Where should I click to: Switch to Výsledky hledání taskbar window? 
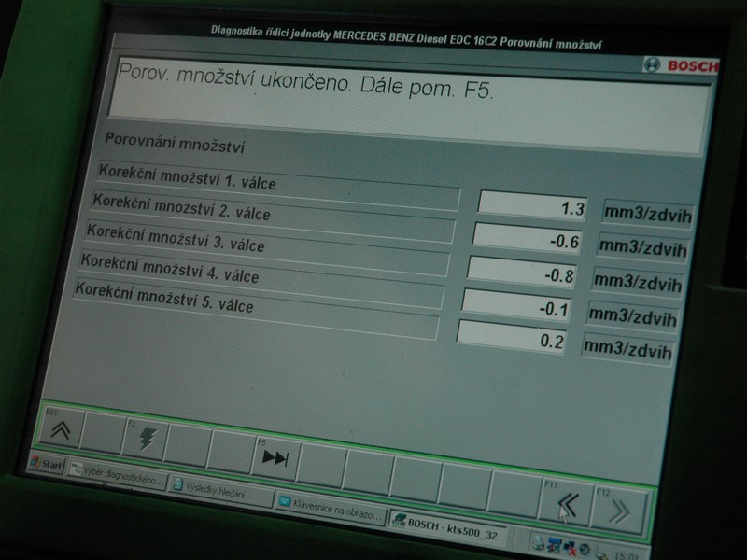coord(222,491)
